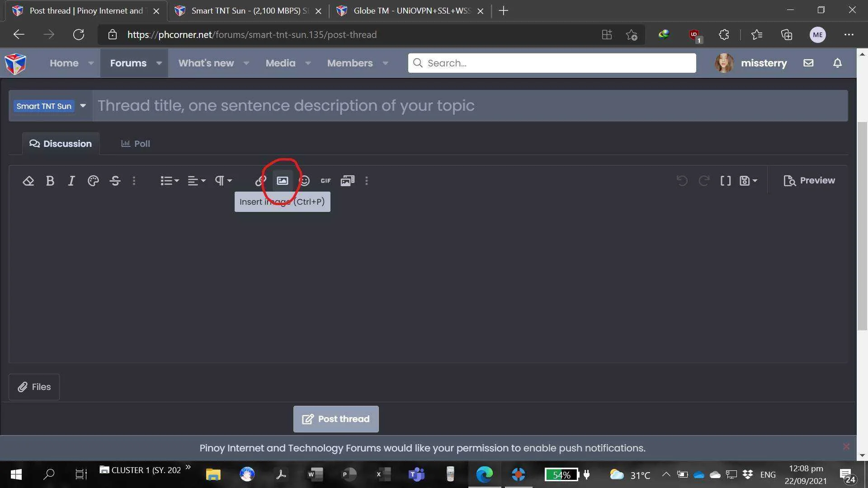Open the Forums menu item

(x=128, y=63)
